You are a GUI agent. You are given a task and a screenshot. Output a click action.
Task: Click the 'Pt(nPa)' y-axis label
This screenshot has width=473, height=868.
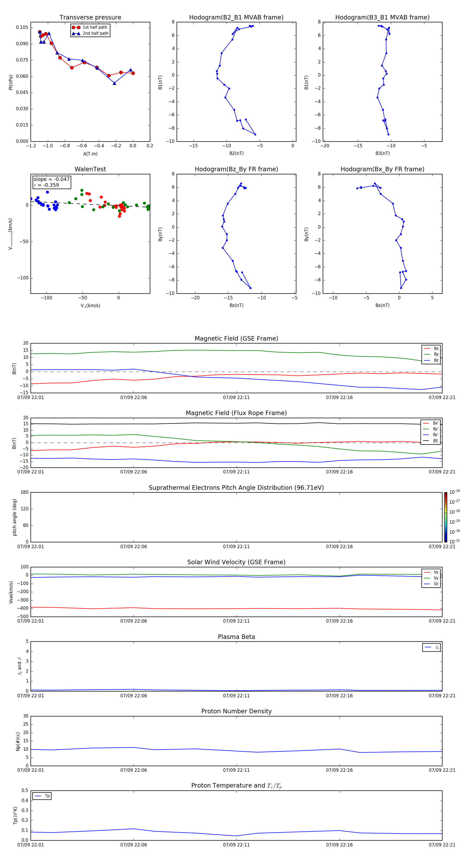coord(11,82)
